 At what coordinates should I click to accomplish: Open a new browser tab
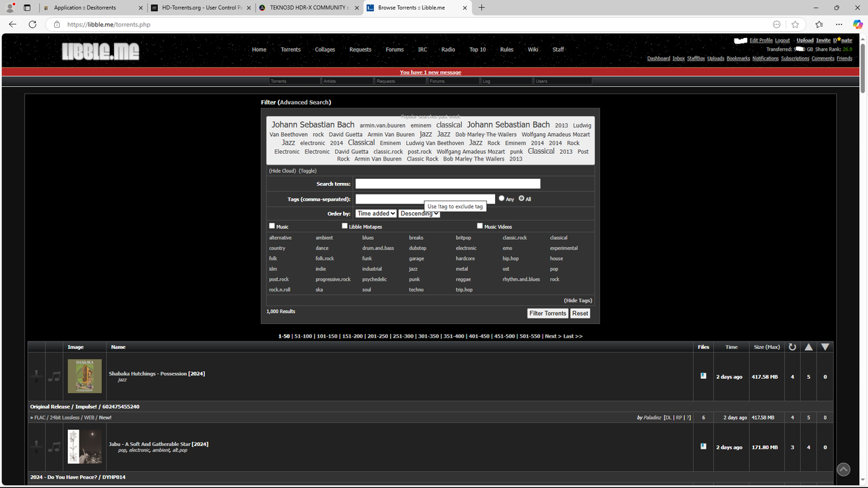tap(481, 7)
